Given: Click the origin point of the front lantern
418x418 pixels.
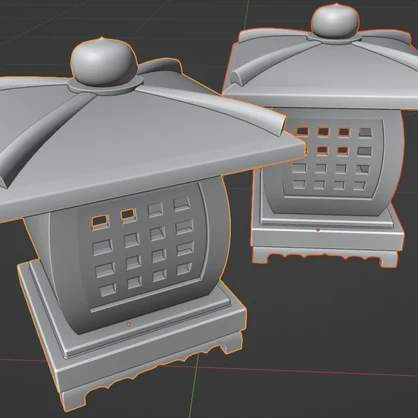Looking at the screenshot, I should pos(129,324).
